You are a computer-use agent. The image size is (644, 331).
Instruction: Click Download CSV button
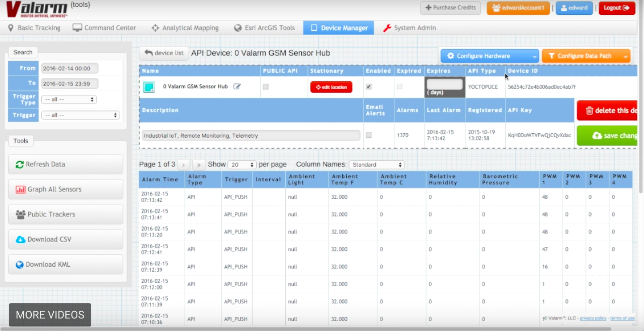pos(65,239)
